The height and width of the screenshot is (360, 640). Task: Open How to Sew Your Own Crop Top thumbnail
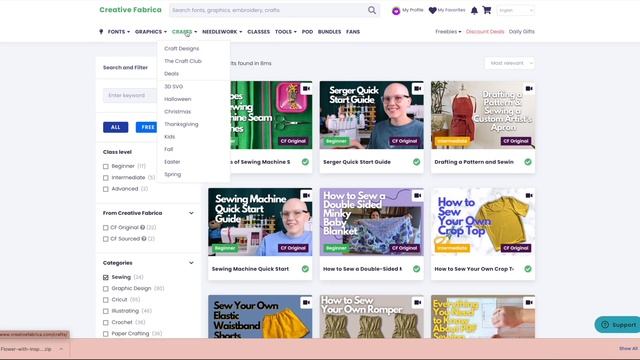(483, 222)
